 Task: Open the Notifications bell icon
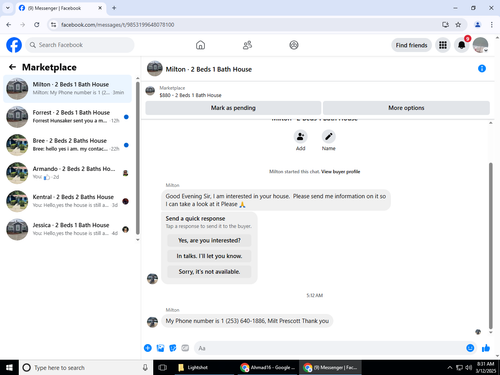tap(462, 45)
